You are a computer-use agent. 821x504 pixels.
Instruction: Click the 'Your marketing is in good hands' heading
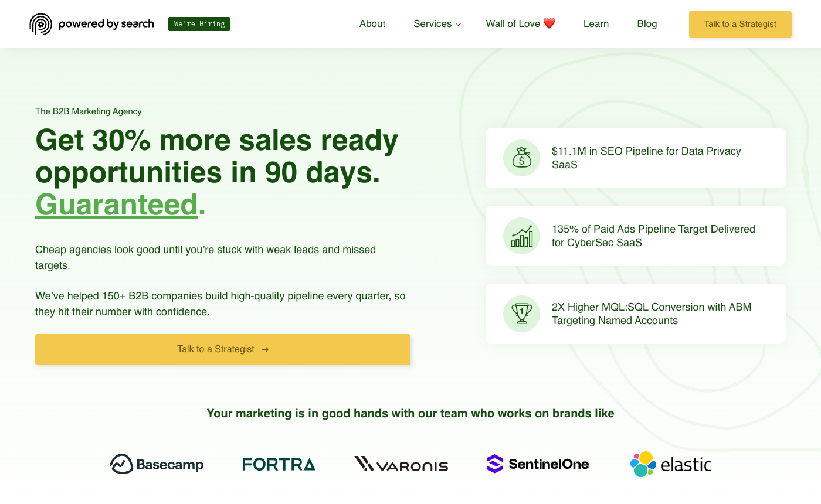[410, 413]
